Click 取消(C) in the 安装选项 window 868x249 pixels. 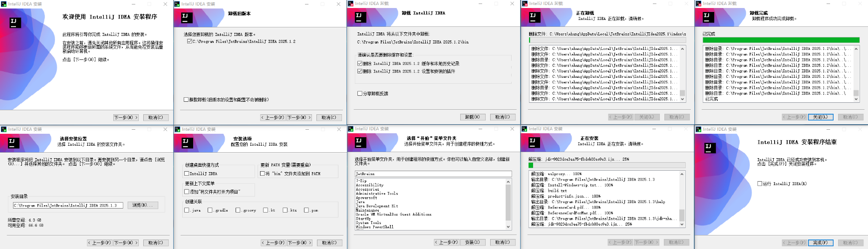(329, 243)
